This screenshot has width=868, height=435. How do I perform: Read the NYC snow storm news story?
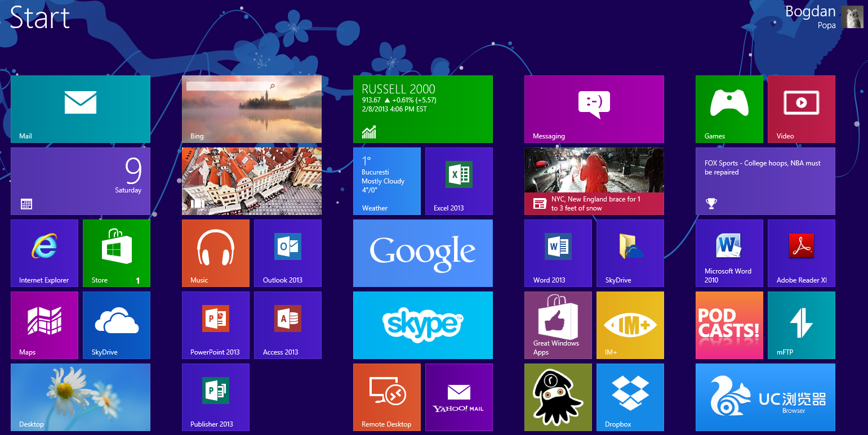click(594, 181)
